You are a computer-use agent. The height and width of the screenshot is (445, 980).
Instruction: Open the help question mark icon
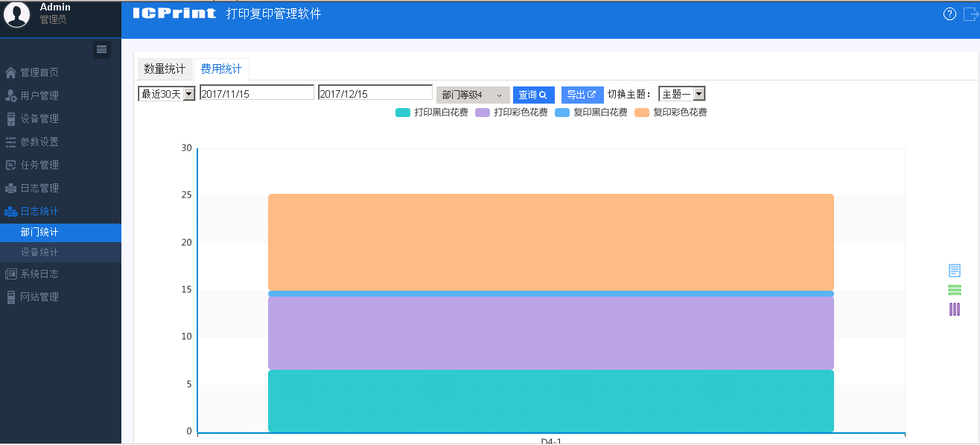pos(949,14)
